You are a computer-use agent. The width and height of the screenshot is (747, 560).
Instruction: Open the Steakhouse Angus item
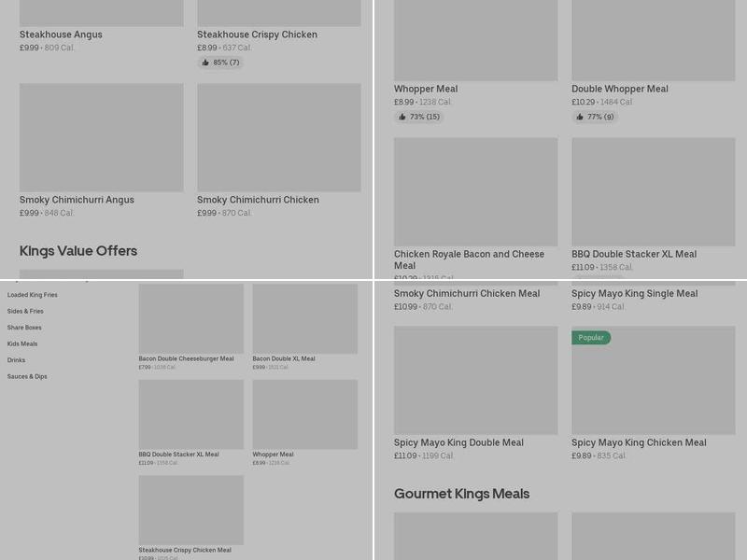click(x=61, y=35)
